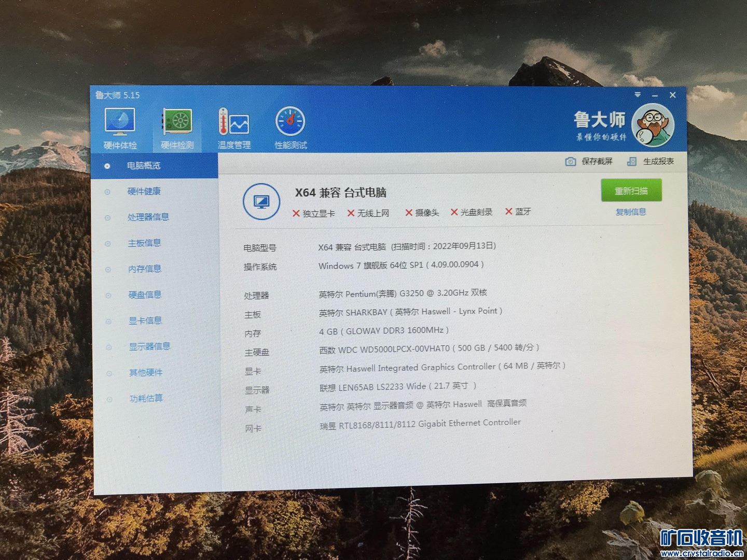Viewport: 747px width, 560px height.
Task: Click the hard disk value WDC WD5000LPCX
Action: [430, 348]
